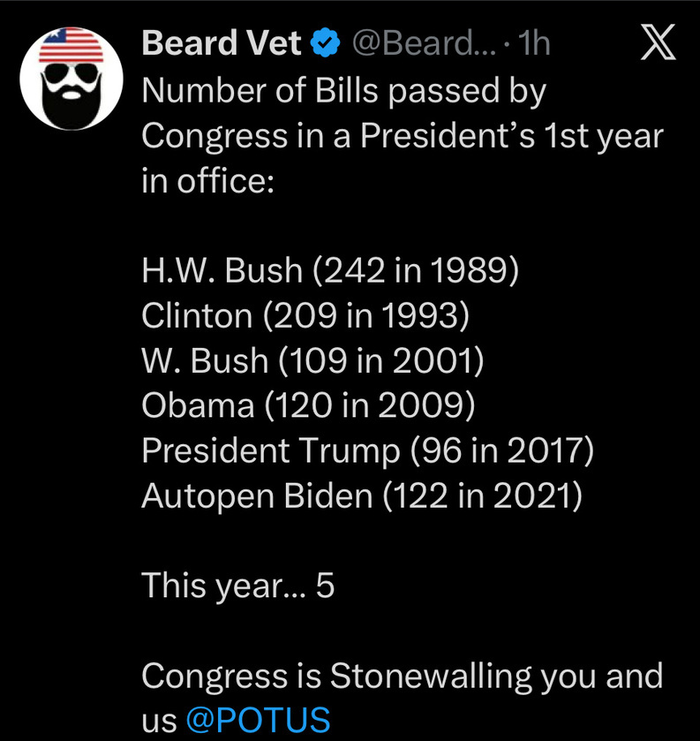Click the American flag bandana in avatar
The height and width of the screenshot is (741, 700).
pyautogui.click(x=73, y=42)
